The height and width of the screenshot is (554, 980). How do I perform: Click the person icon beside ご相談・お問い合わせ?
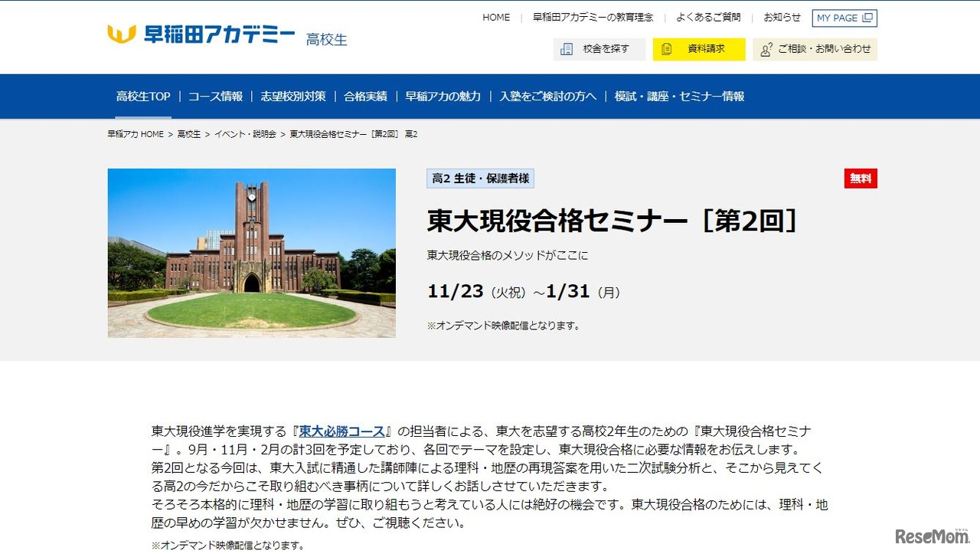(x=766, y=48)
